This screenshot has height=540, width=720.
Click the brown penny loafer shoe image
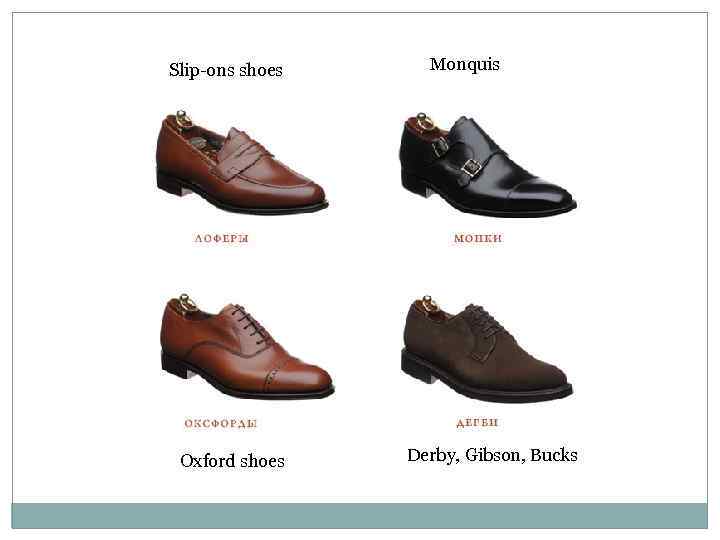coord(241,163)
